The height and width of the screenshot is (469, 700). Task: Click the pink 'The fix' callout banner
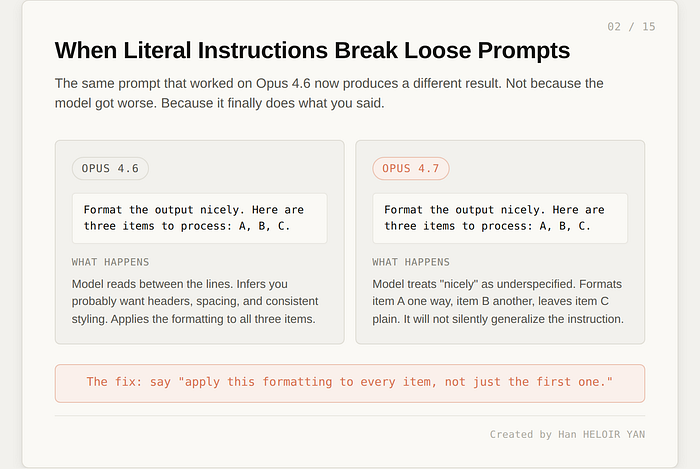350,383
